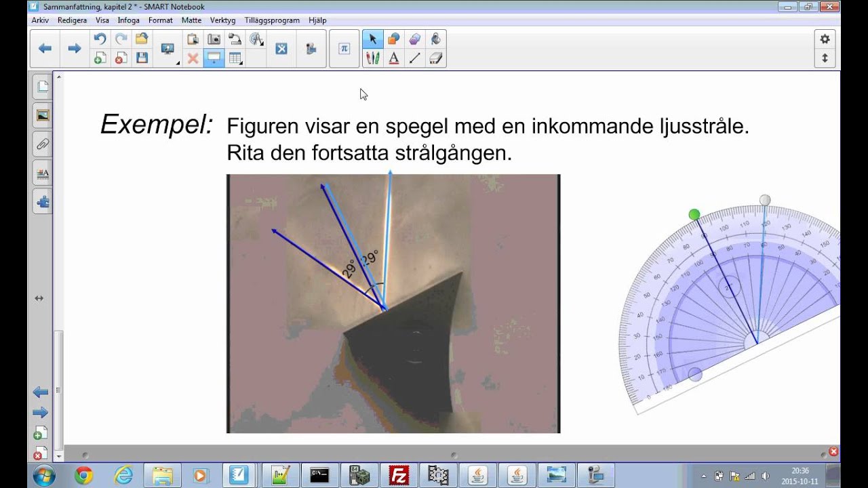Open the Page Sorter sidebar tab
This screenshot has height=488, width=868.
(x=42, y=86)
